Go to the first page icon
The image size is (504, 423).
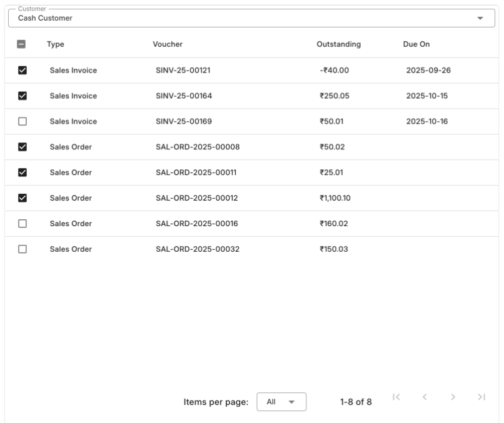tap(396, 397)
